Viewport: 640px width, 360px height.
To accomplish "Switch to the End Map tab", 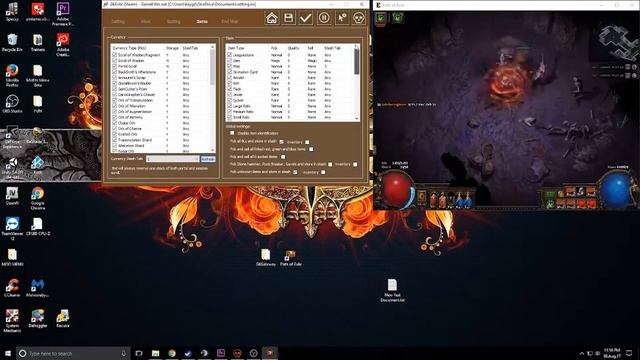I will tap(229, 21).
